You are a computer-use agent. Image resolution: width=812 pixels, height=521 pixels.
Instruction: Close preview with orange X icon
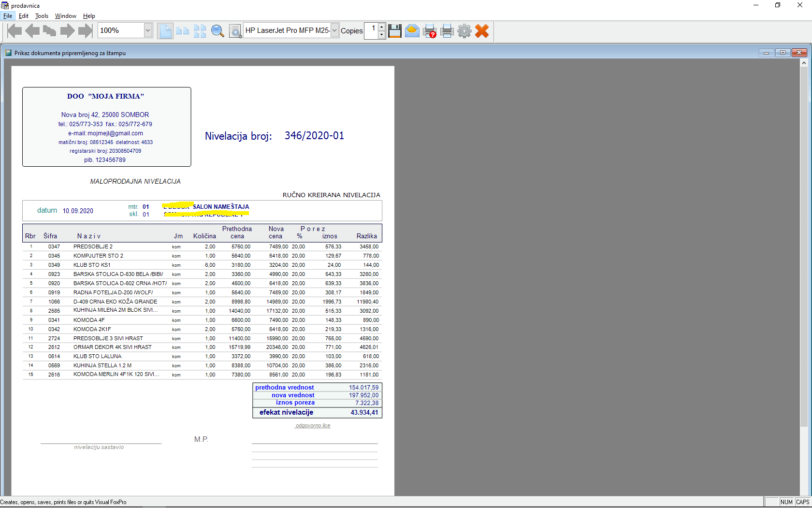click(x=482, y=31)
